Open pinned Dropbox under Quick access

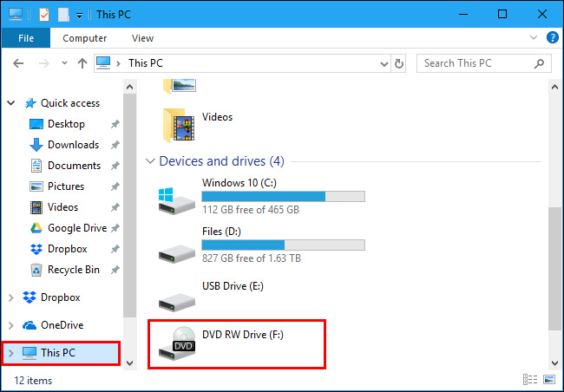coord(58,249)
